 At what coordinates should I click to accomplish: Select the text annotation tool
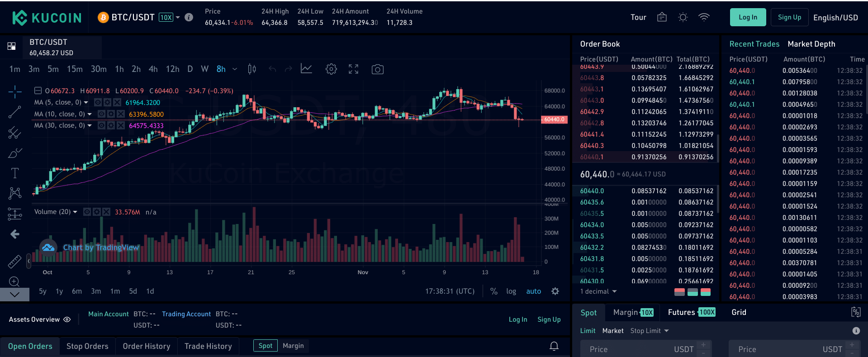tap(15, 173)
